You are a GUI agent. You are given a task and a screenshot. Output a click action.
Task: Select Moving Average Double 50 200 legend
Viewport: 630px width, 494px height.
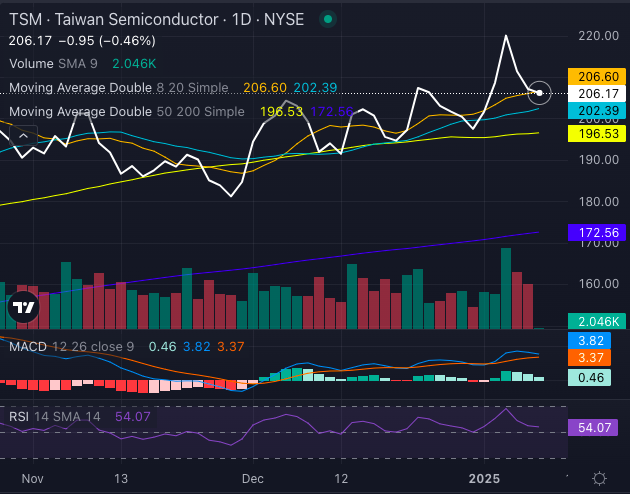point(126,111)
